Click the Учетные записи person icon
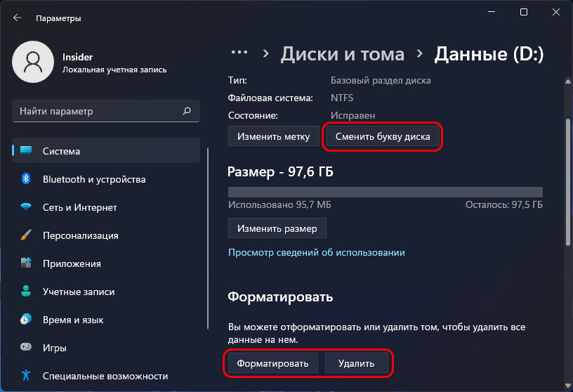This screenshot has height=392, width=573. [x=26, y=291]
